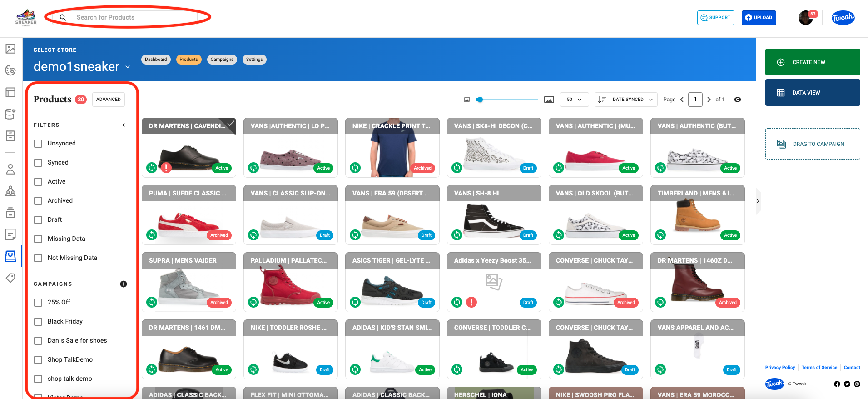Image resolution: width=868 pixels, height=399 pixels.
Task: Click the small image size icon
Action: coord(466,100)
